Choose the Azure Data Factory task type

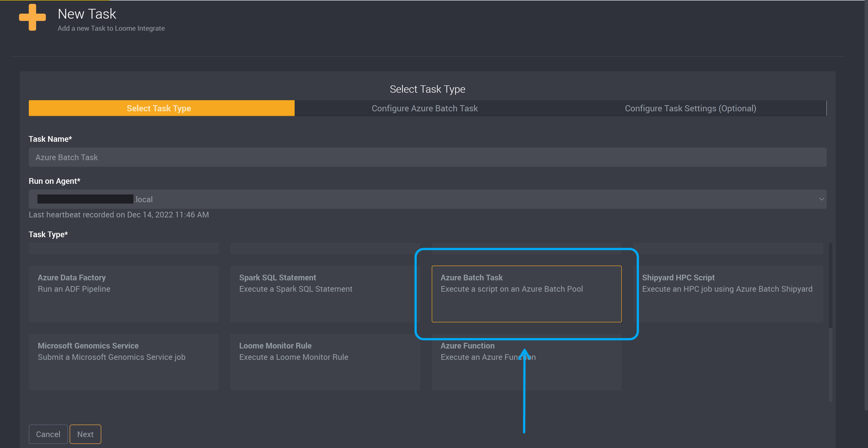click(124, 294)
